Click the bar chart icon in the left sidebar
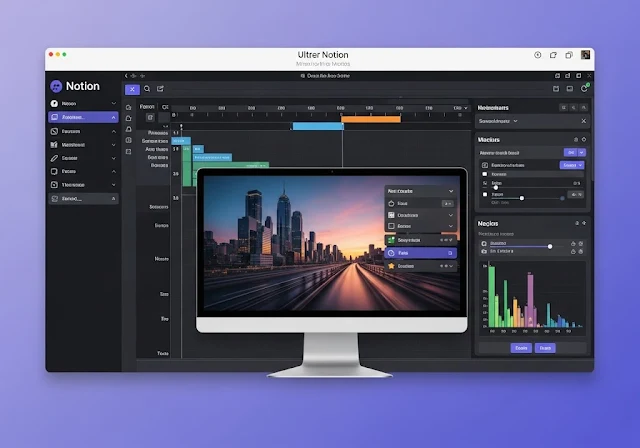Image resolution: width=640 pixels, height=448 pixels. point(54,145)
